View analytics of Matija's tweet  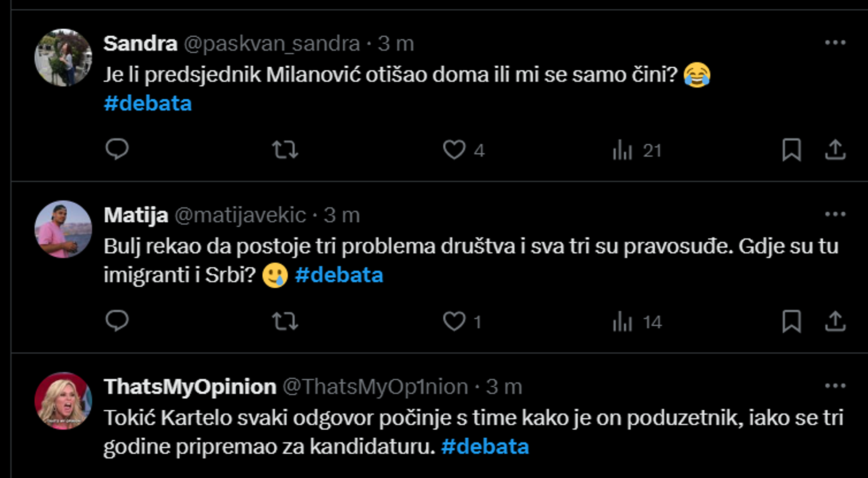click(x=623, y=321)
